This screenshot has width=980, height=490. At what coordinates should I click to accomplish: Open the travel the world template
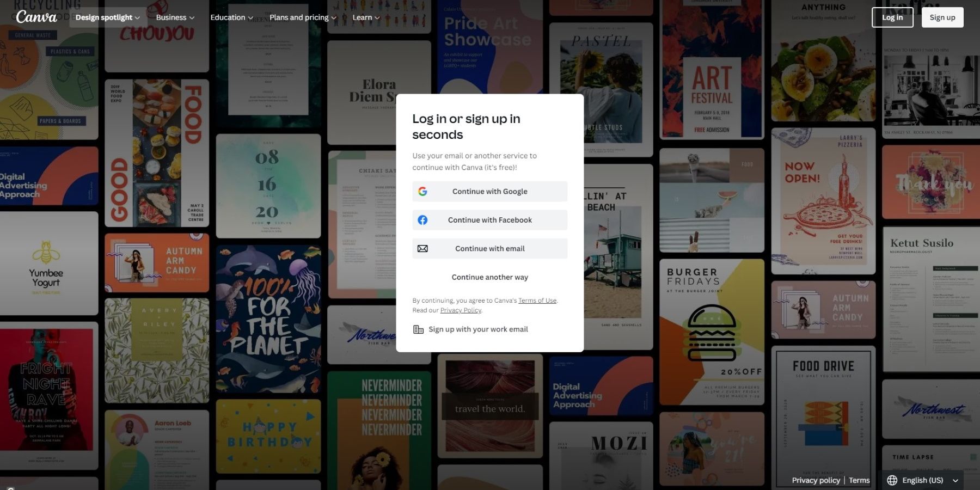(490, 406)
